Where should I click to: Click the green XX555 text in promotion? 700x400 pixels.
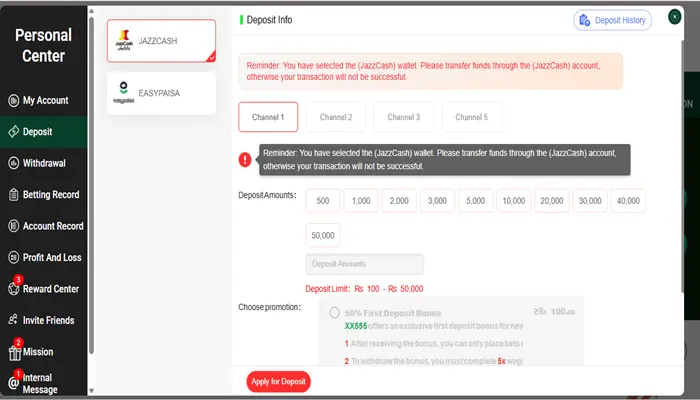(356, 326)
